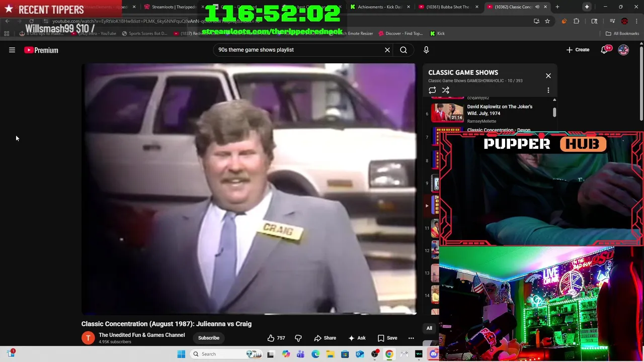Open the Create upload menu
The width and height of the screenshot is (644, 362).
coord(578,50)
